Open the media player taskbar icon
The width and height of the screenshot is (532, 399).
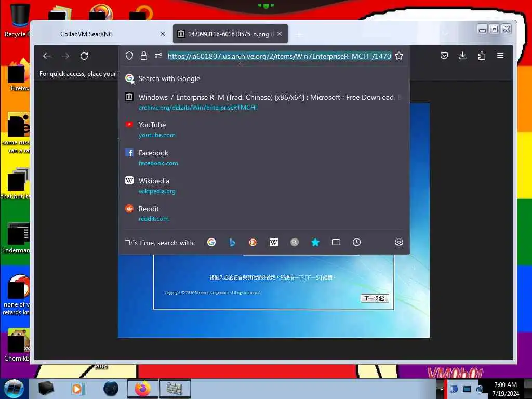77,389
